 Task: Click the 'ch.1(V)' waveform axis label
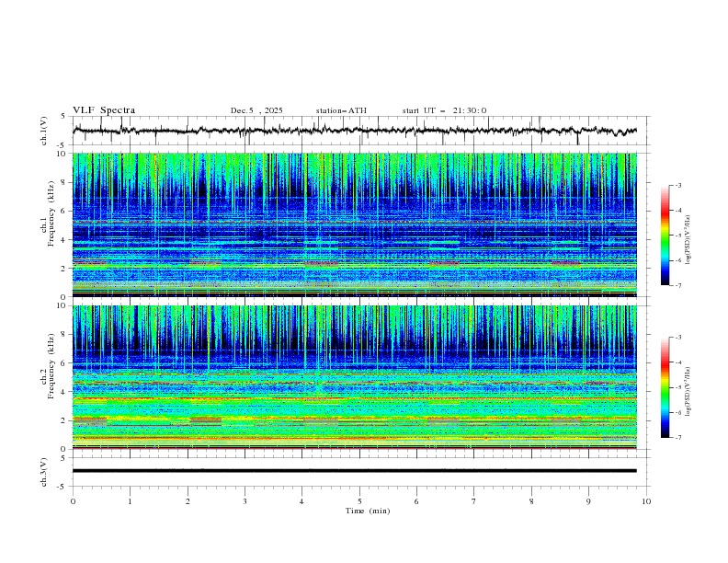coord(44,131)
